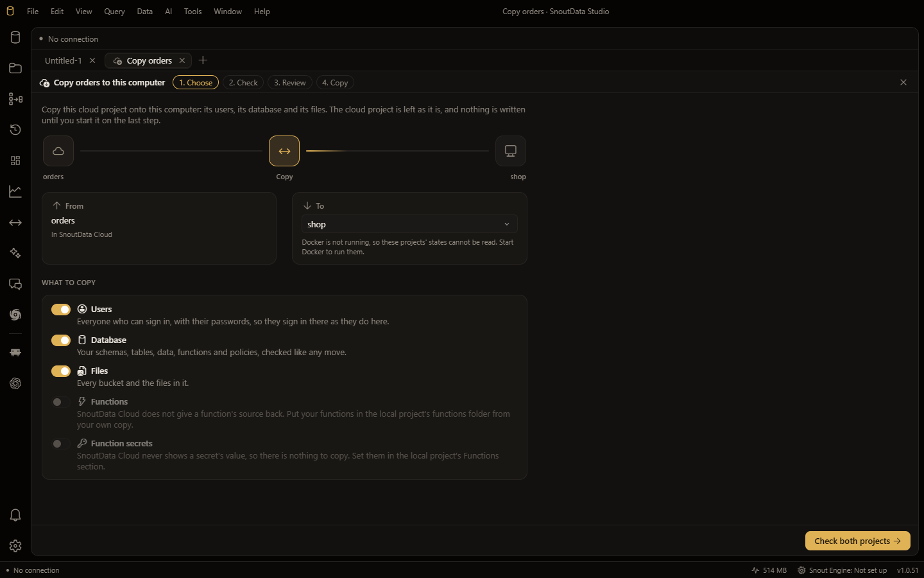Viewport: 924px width, 578px height.
Task: Open the folder icon in the sidebar
Action: [x=15, y=68]
